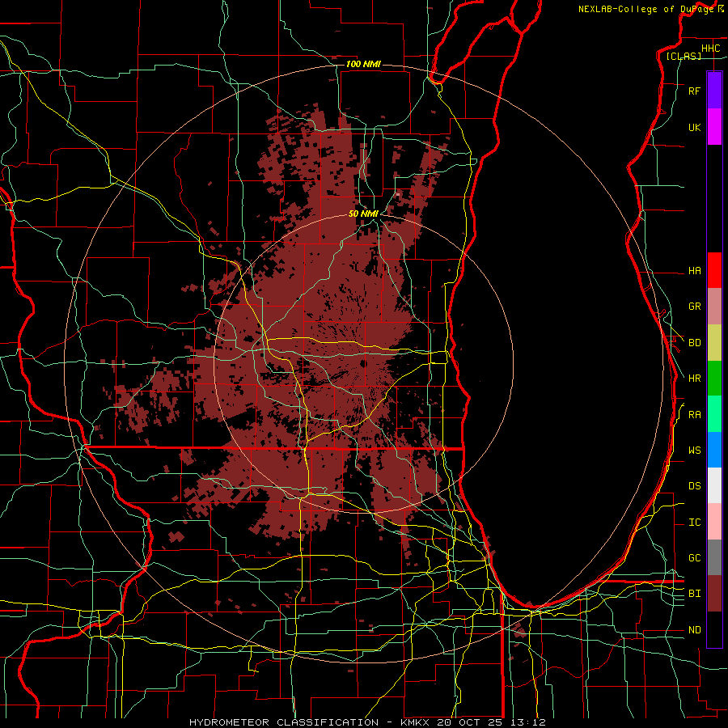Click the 'DS' legend label
The width and height of the screenshot is (728, 728).
point(694,486)
